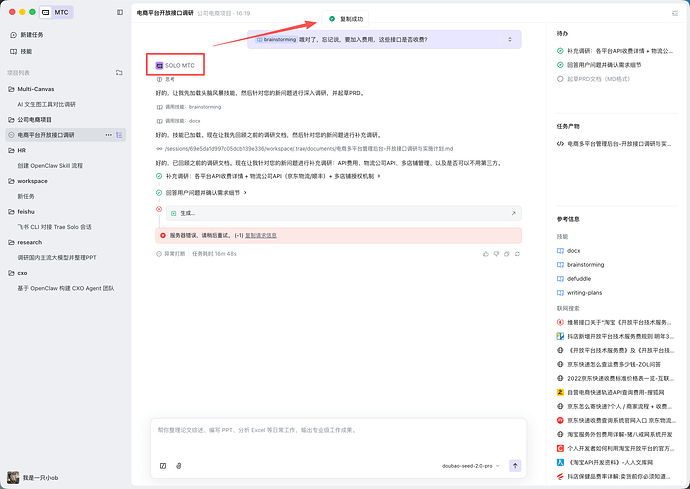Attach a file with the paperclip icon
The width and height of the screenshot is (690, 489).
179,466
